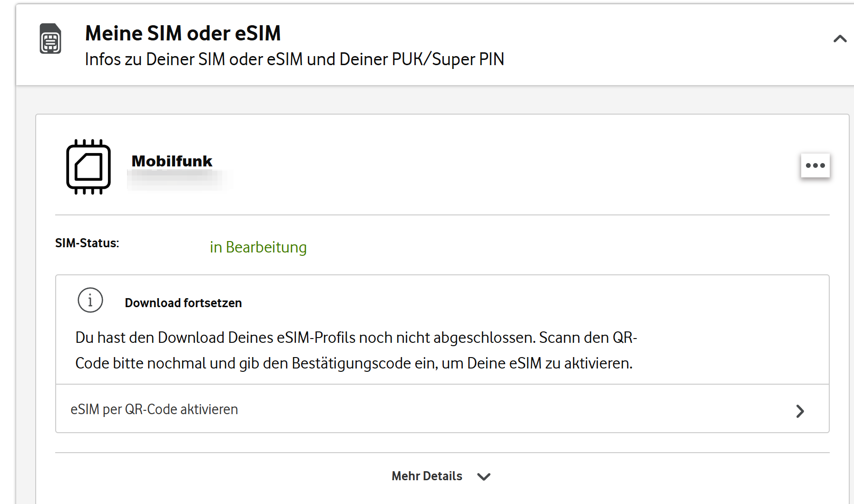The height and width of the screenshot is (504, 854).
Task: Click right arrow beside QR-Code aktivieren
Action: (x=800, y=411)
